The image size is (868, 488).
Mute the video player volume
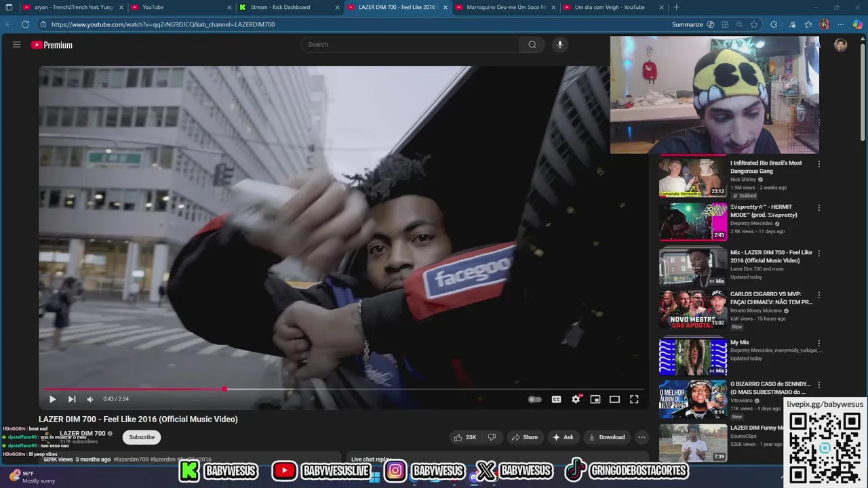90,399
